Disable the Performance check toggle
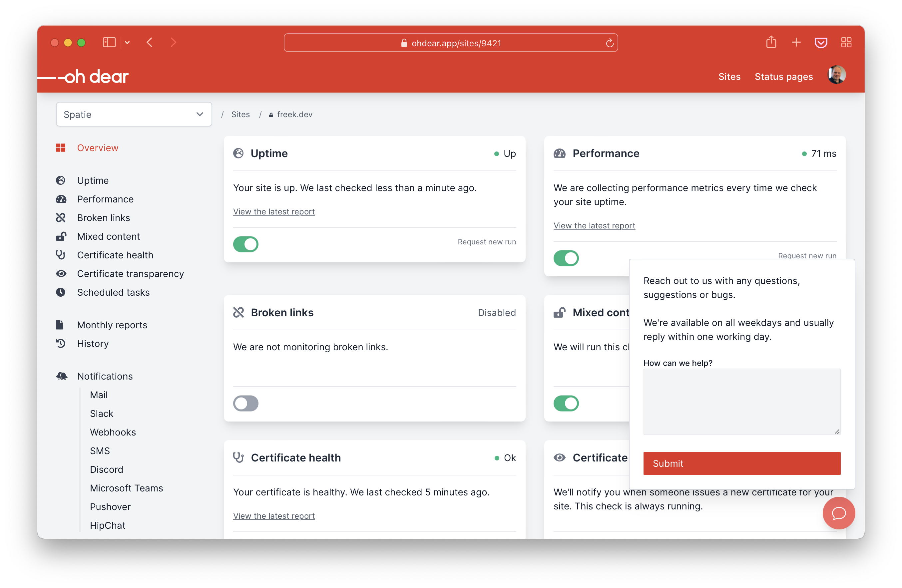 pos(566,258)
